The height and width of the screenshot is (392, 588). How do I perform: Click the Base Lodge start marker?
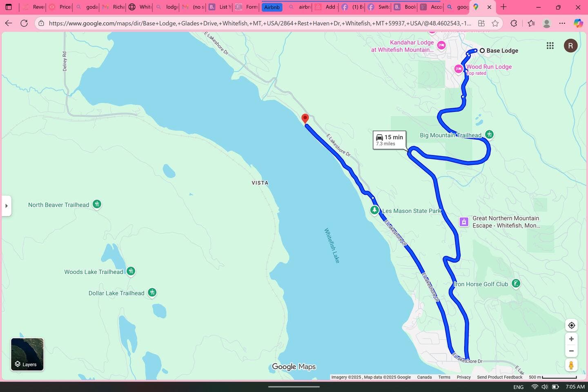point(482,51)
